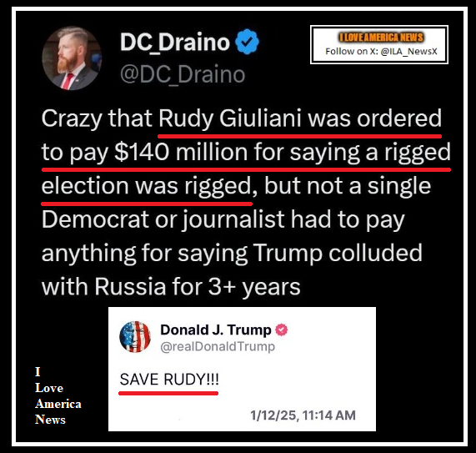Open the Donald J. Trump display name
This screenshot has width=476, height=453.
(216, 330)
